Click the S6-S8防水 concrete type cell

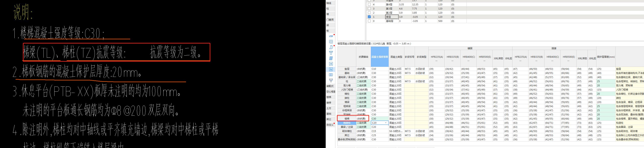coord(396,131)
